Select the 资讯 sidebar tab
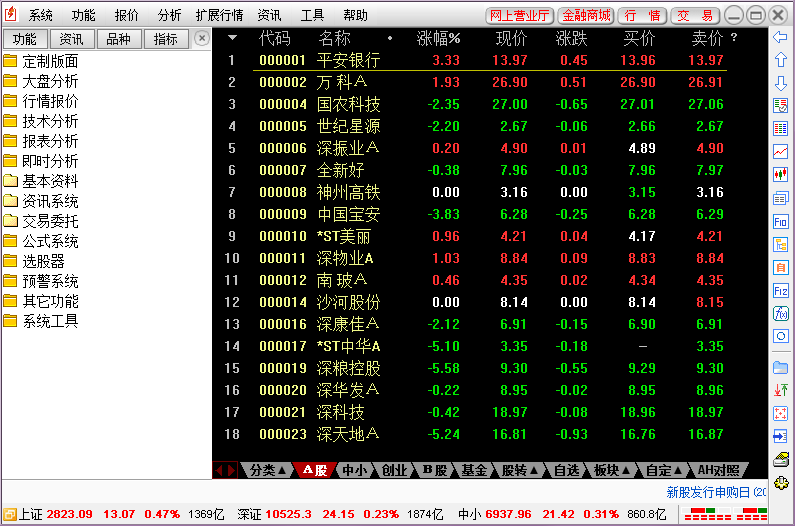This screenshot has height=526, width=795. click(x=71, y=39)
